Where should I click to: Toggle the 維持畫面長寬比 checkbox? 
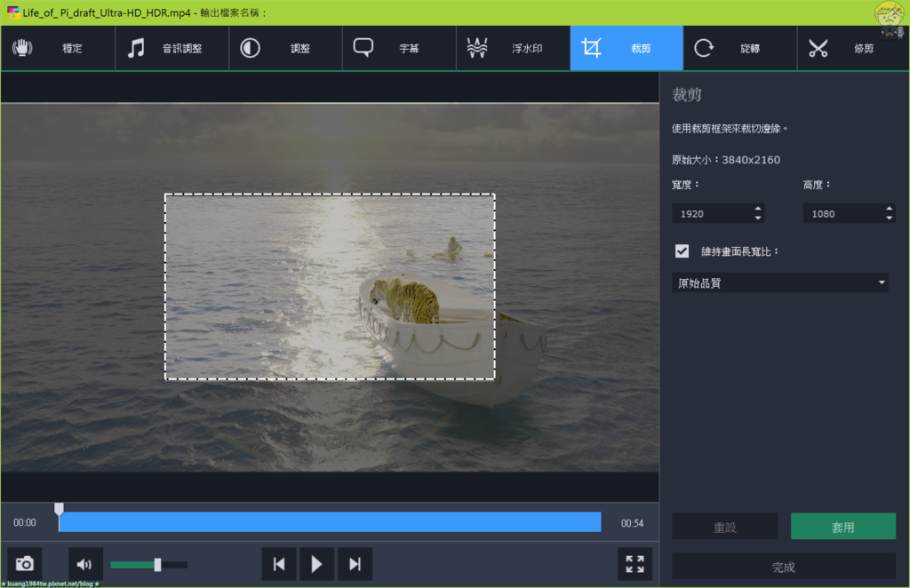(682, 251)
